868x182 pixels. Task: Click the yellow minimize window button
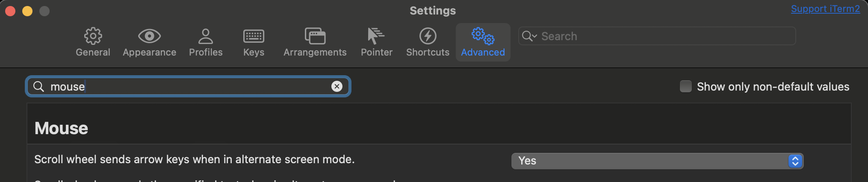(27, 11)
